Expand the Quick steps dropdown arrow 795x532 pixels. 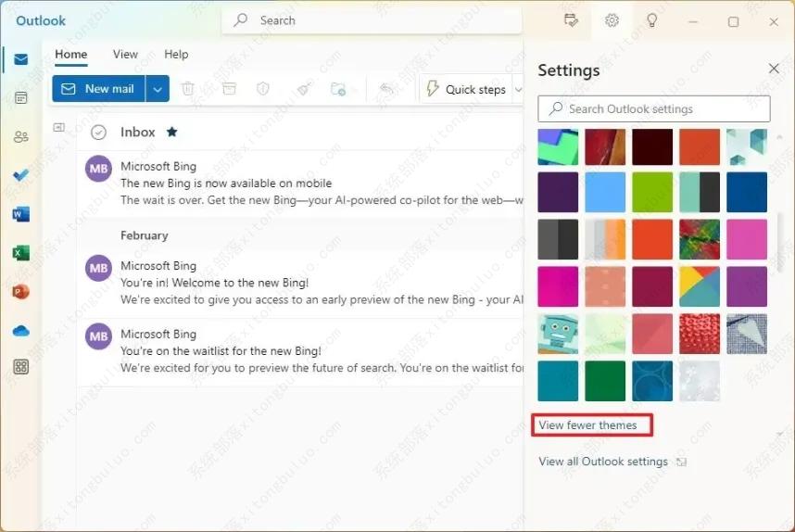coord(518,89)
